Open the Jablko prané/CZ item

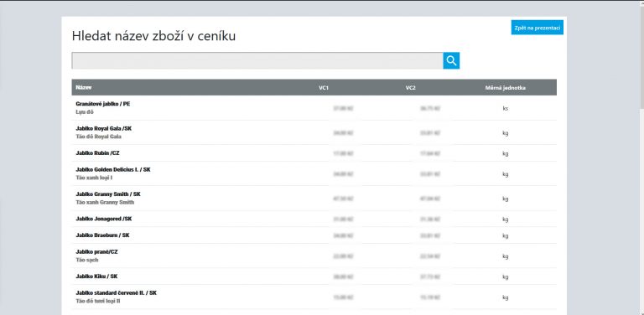pyautogui.click(x=314, y=256)
